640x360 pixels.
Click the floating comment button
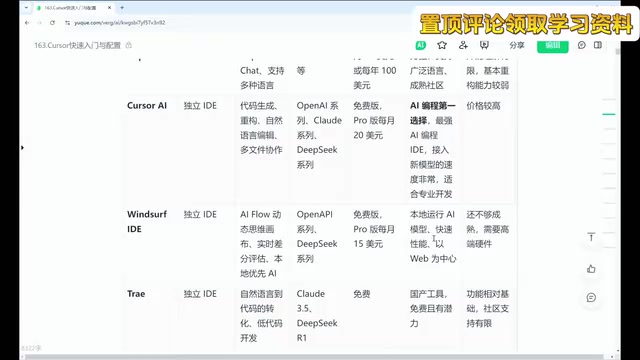coord(591,298)
